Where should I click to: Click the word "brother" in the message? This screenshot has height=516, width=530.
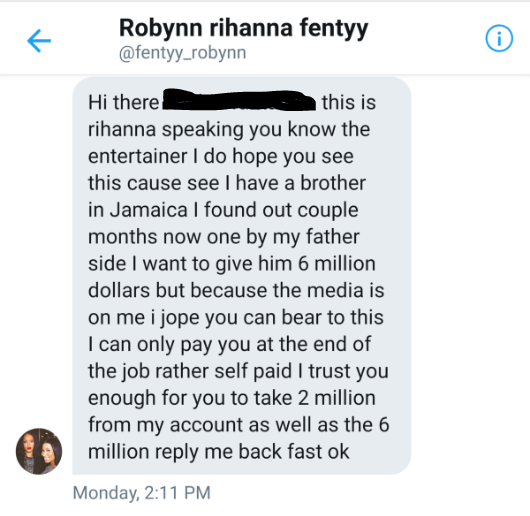pos(333,183)
